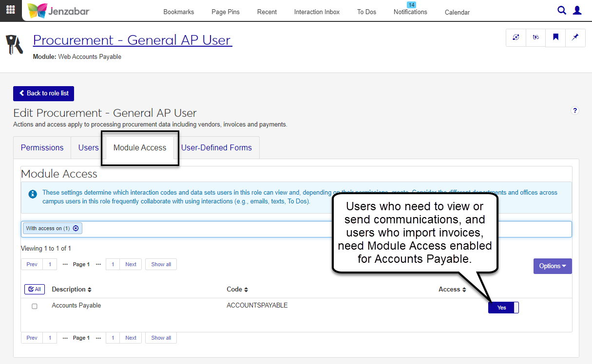Click the bookmark page icon
Screen dimensions: 592x364
click(555, 37)
